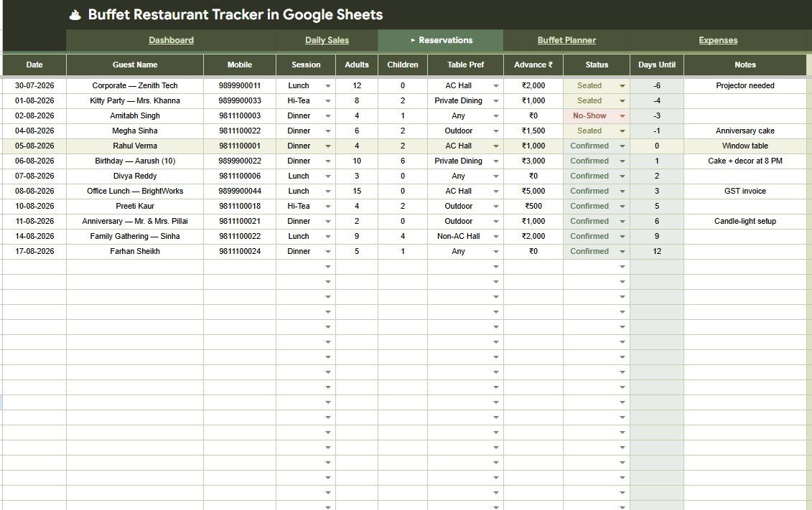Open Session dropdown for Rahul Verma
The width and height of the screenshot is (812, 510).
pos(328,146)
